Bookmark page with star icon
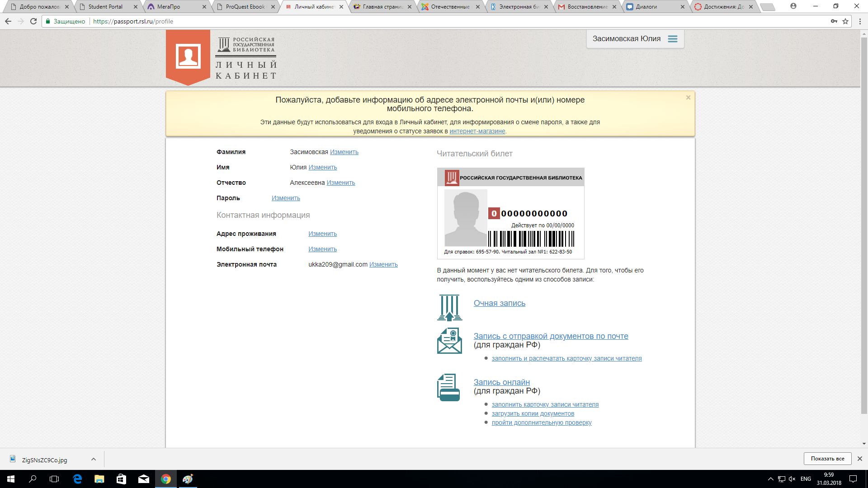Viewport: 868px width, 488px height. click(845, 21)
